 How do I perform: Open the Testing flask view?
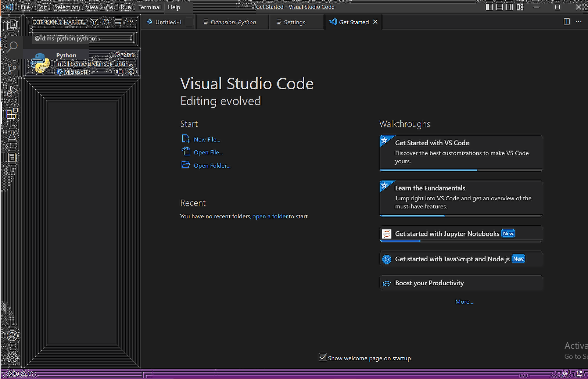pyautogui.click(x=12, y=135)
